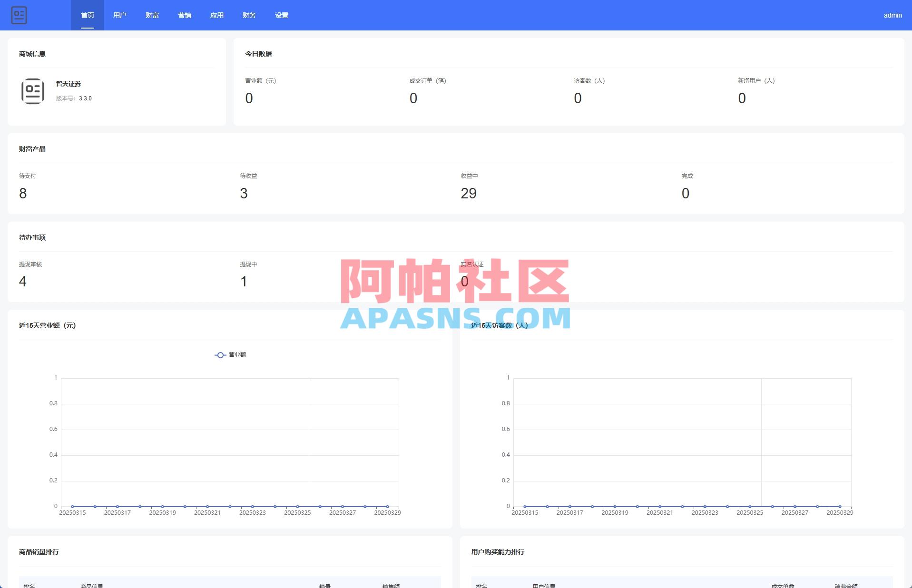This screenshot has width=912, height=588.
Task: Click the 新增用户 value 0
Action: (x=741, y=98)
